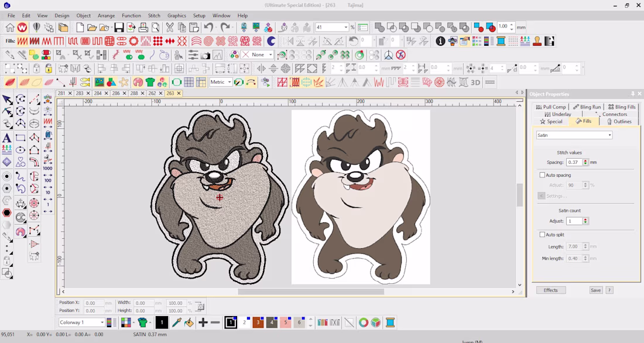Screen dimensions: 644x343
Task: Create a new blank design
Action: tap(80, 28)
